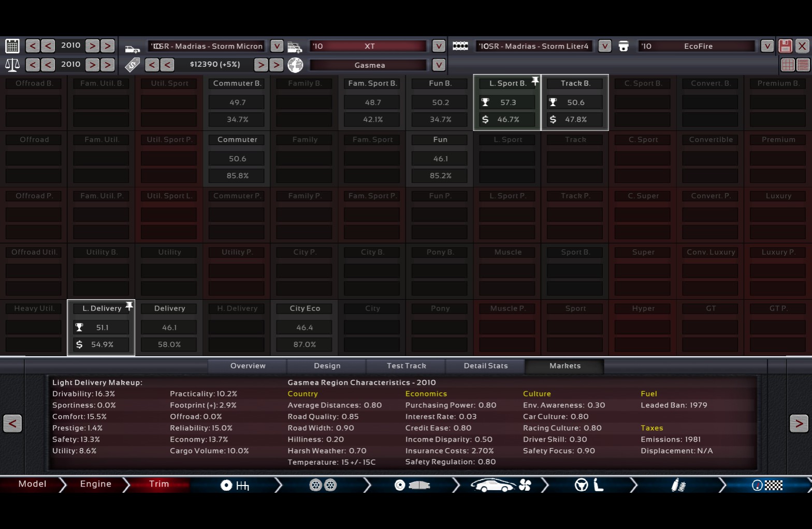Open the wheels and tires step

323,485
